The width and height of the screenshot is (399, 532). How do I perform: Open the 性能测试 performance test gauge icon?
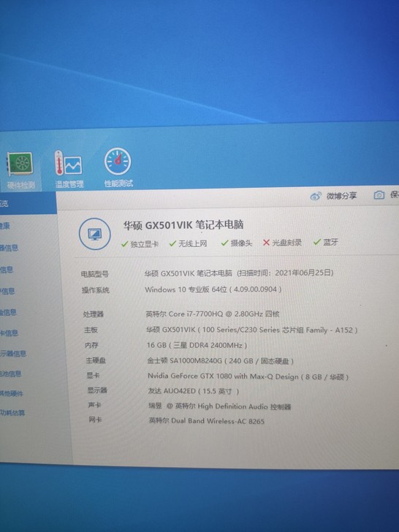point(118,167)
